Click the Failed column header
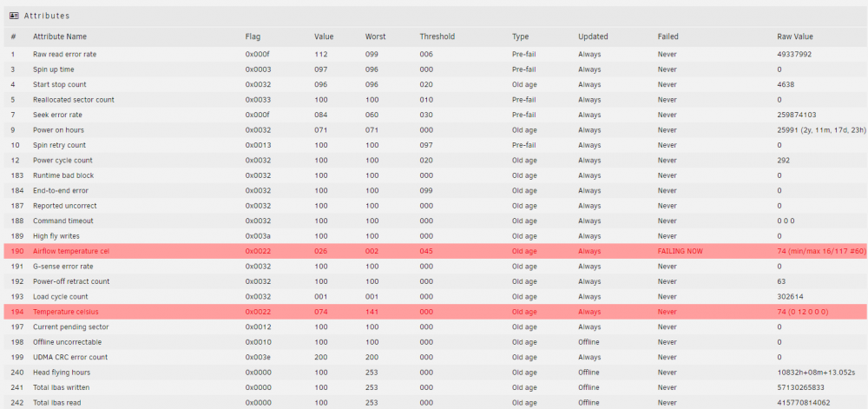The image size is (868, 409). (667, 36)
